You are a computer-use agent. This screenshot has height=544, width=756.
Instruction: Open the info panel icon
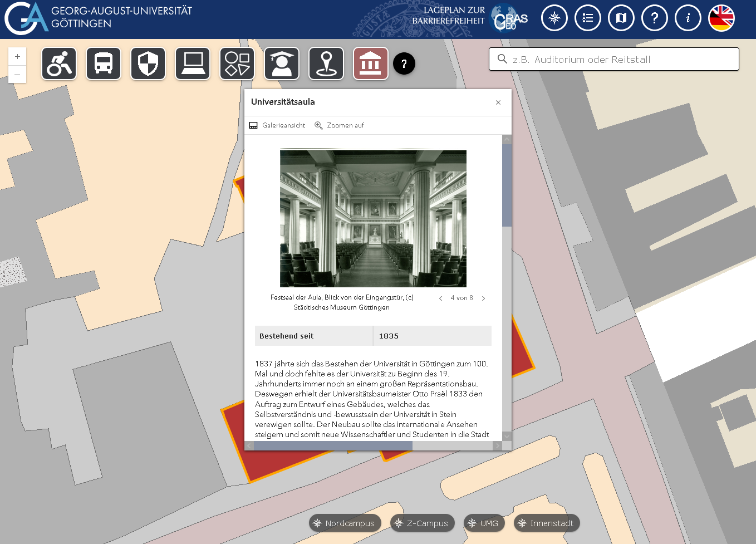point(688,17)
